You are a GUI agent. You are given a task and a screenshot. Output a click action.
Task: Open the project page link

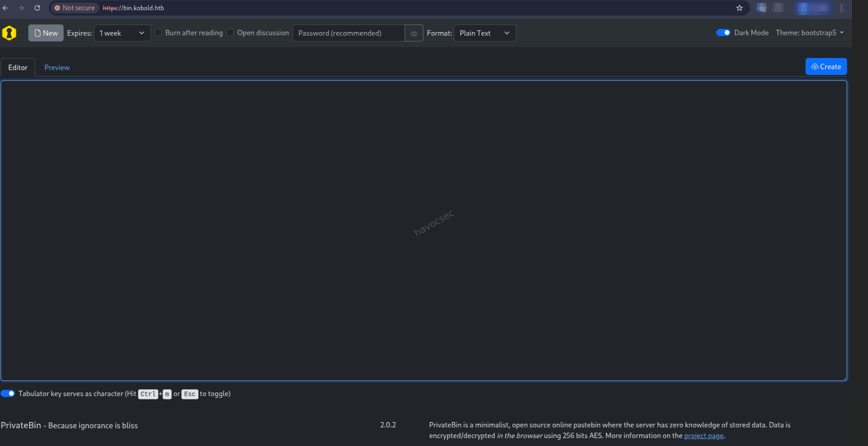[704, 436]
